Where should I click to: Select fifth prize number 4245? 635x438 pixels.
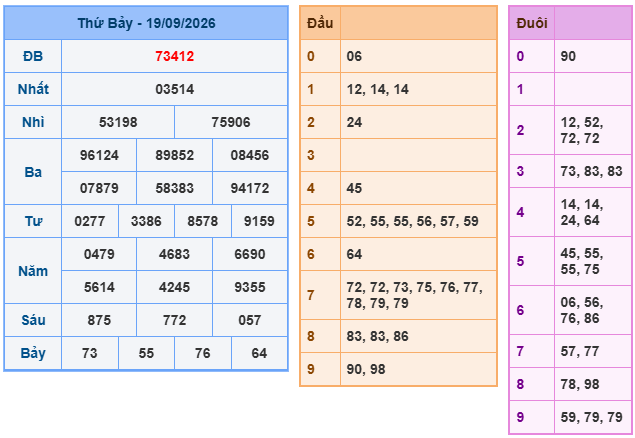175,287
